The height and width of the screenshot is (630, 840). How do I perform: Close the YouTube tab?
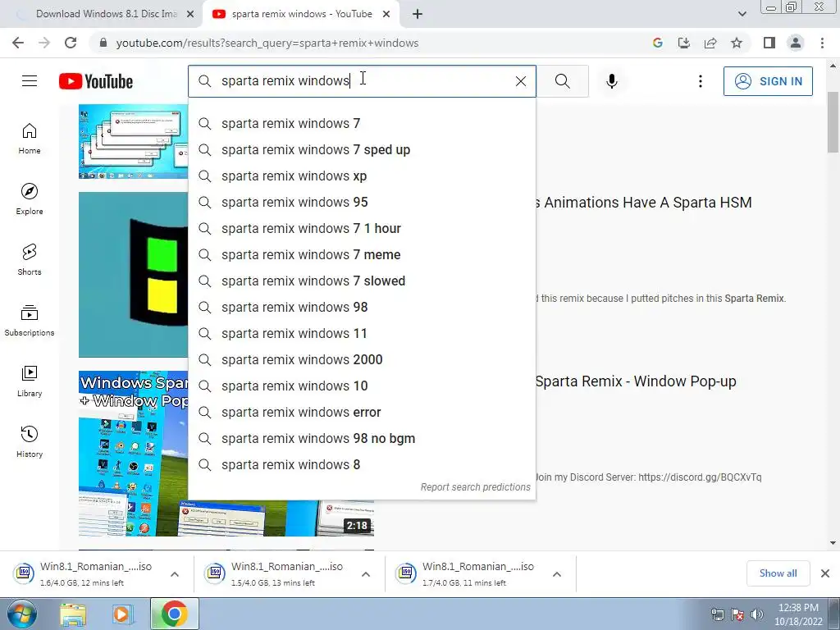tap(386, 15)
